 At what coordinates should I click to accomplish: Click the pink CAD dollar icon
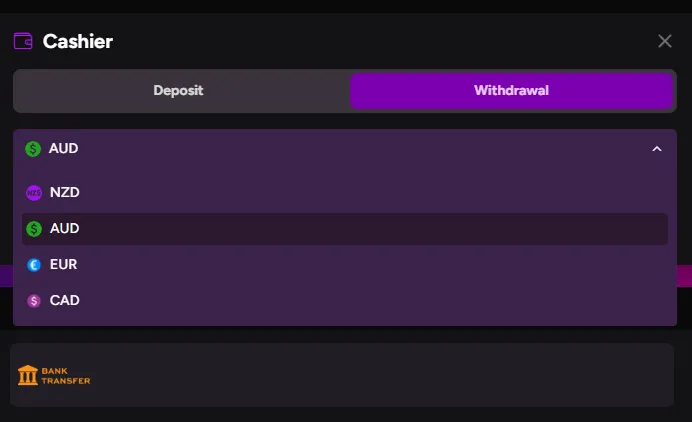click(34, 301)
